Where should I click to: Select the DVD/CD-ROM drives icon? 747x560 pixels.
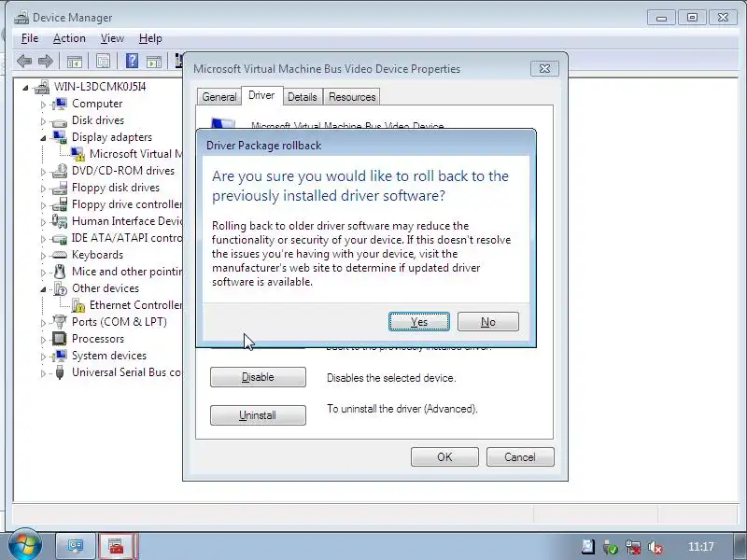(x=60, y=171)
